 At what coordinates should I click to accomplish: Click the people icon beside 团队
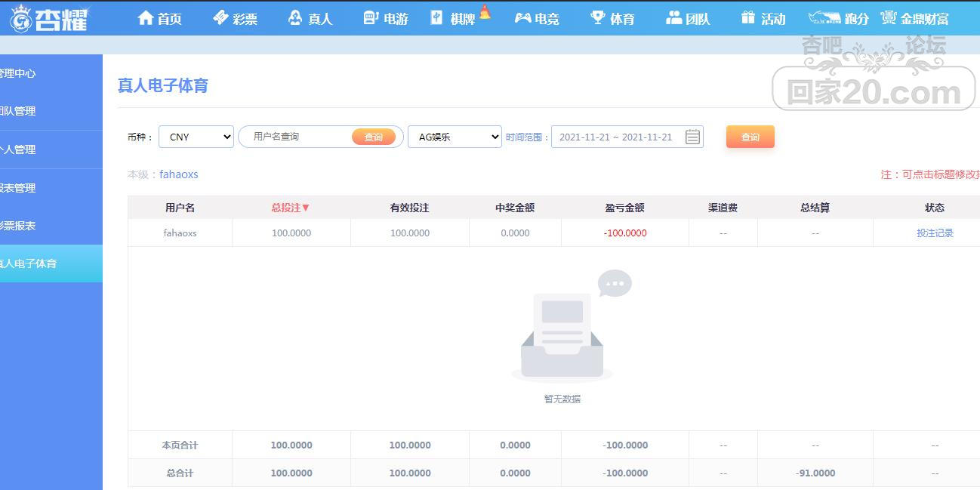coord(673,17)
